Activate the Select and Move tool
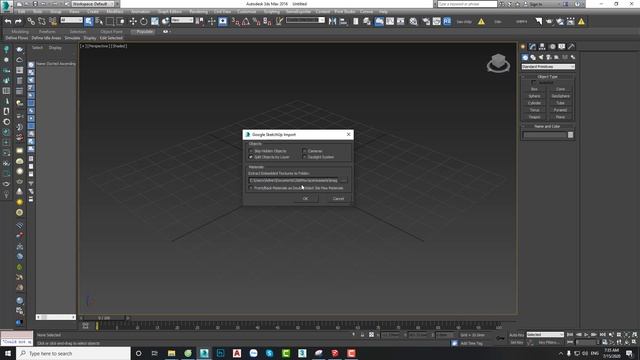The image size is (640, 360). tap(133, 21)
